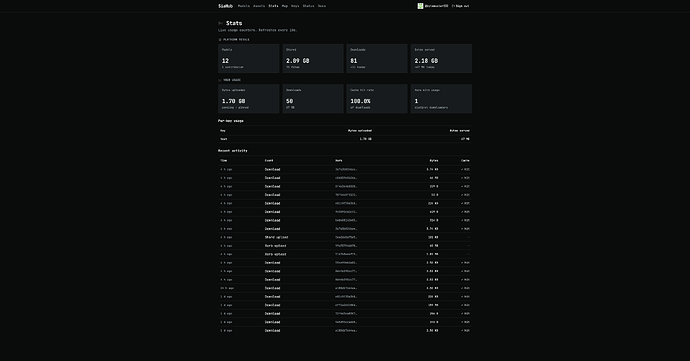Select the Bytes uploaded 1.70 GB card

point(249,99)
